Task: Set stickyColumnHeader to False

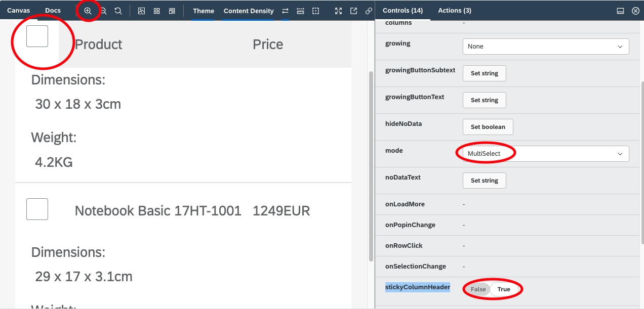Action: click(x=477, y=289)
